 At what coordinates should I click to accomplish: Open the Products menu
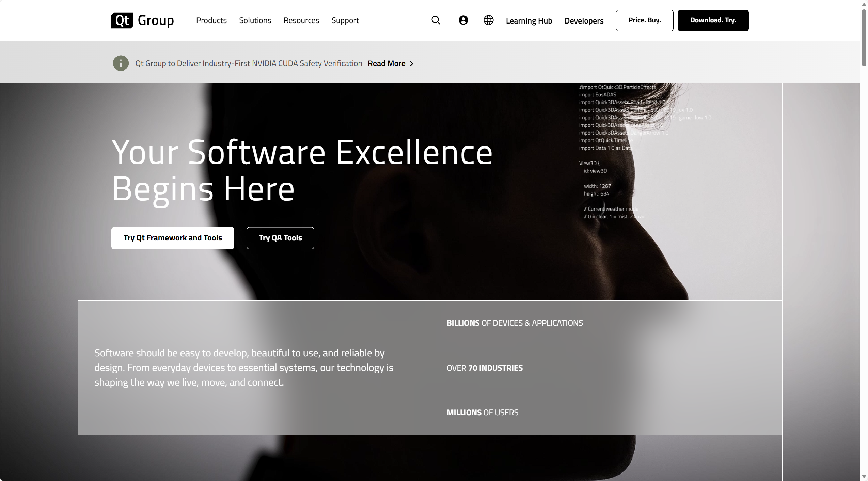click(211, 20)
